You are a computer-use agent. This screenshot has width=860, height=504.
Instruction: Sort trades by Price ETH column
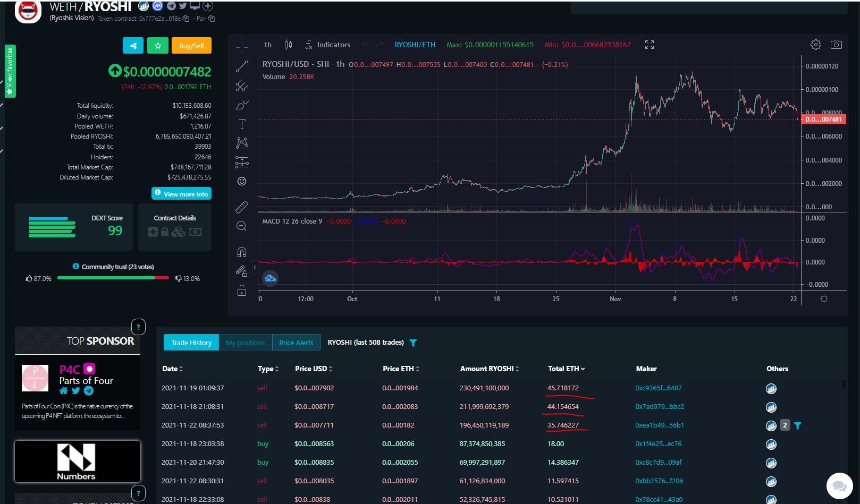(x=401, y=369)
